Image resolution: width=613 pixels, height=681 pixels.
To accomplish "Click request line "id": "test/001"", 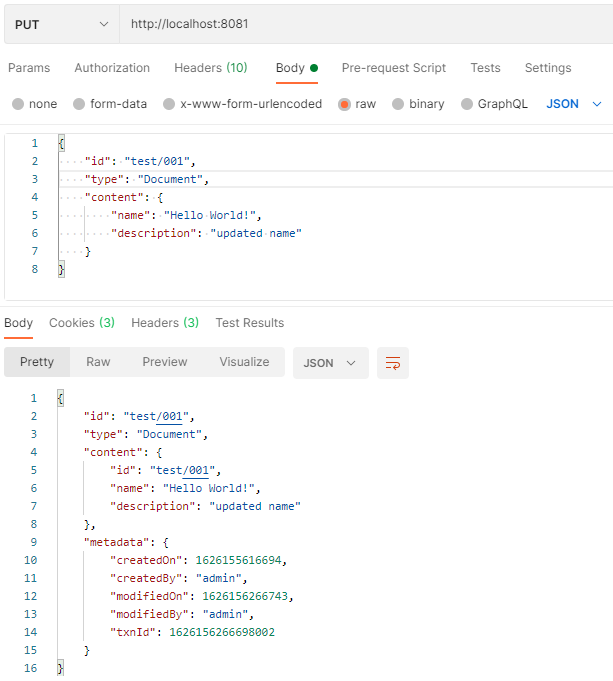I will (140, 162).
